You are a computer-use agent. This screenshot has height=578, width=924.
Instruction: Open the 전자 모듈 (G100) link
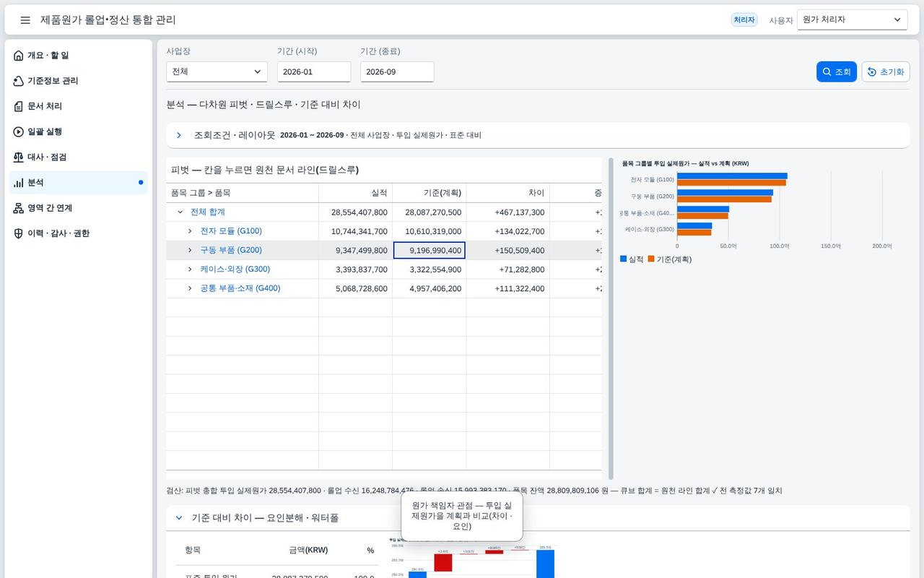231,231
